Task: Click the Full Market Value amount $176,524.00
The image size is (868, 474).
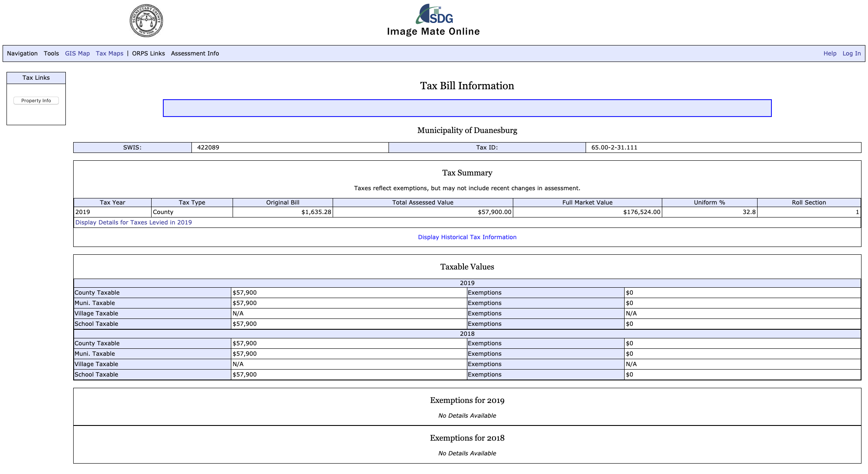Action: pyautogui.click(x=641, y=212)
